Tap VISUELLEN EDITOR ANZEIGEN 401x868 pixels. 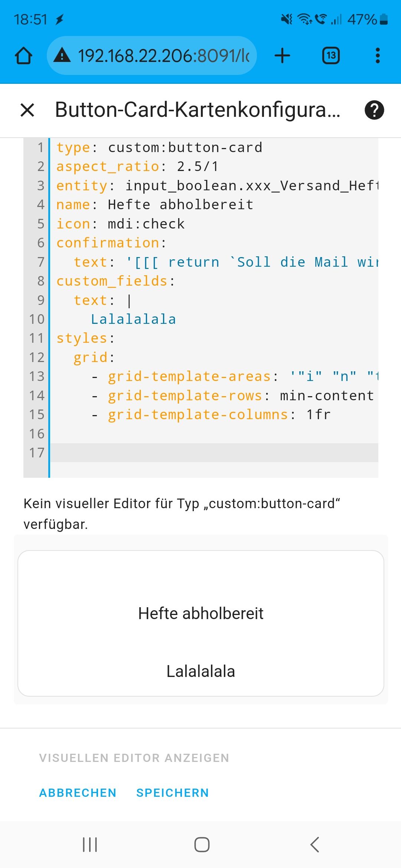(x=134, y=758)
